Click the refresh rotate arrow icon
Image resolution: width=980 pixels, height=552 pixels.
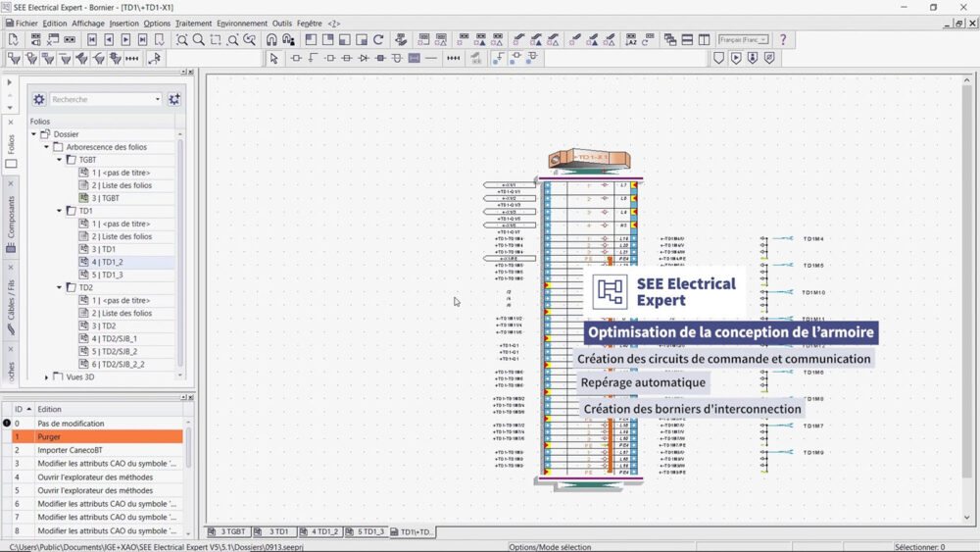[378, 39]
